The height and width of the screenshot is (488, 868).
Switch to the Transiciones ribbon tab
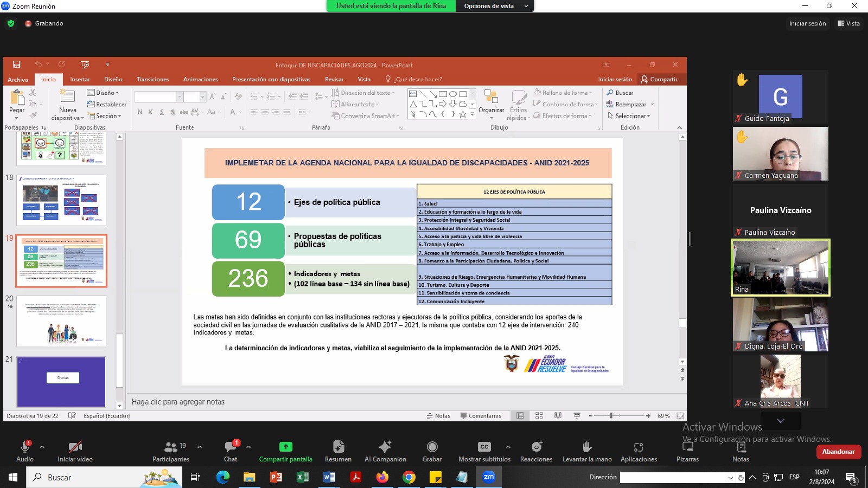click(152, 79)
